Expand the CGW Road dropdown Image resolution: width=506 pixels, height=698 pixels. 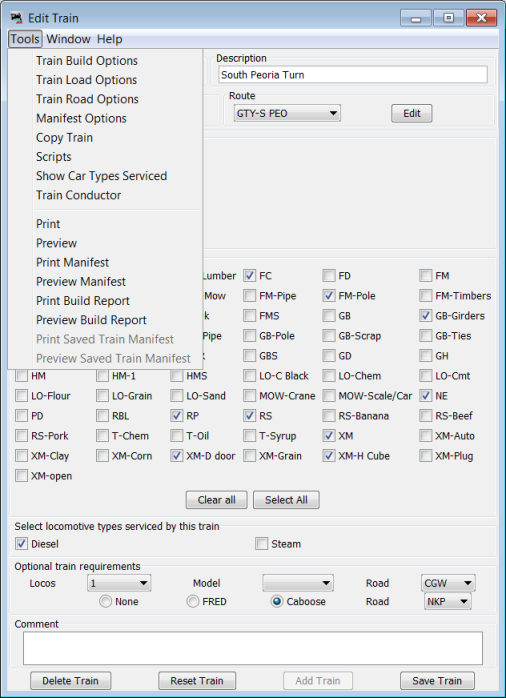tap(448, 583)
